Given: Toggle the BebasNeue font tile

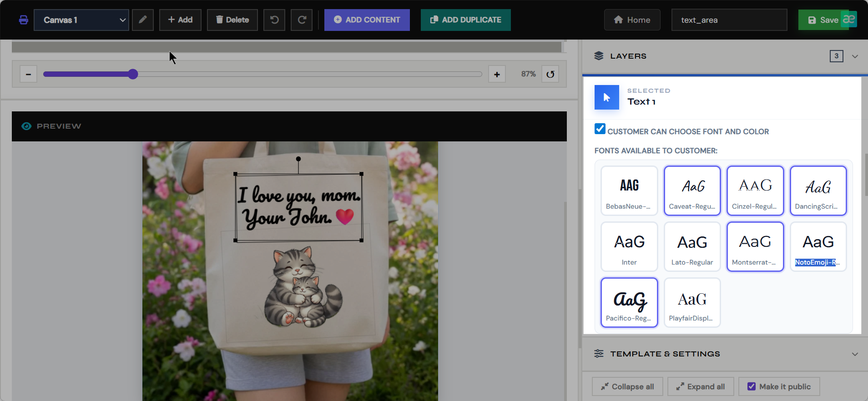Looking at the screenshot, I should click(629, 190).
